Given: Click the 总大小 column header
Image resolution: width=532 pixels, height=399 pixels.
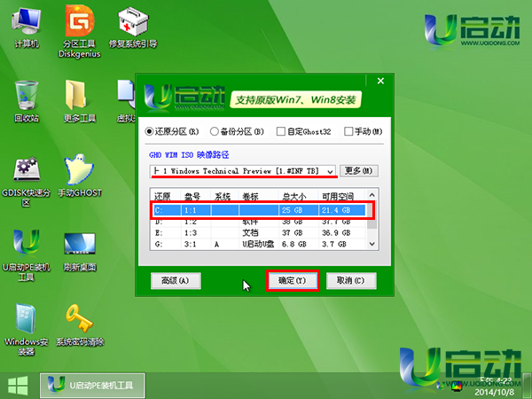Looking at the screenshot, I should point(299,196).
